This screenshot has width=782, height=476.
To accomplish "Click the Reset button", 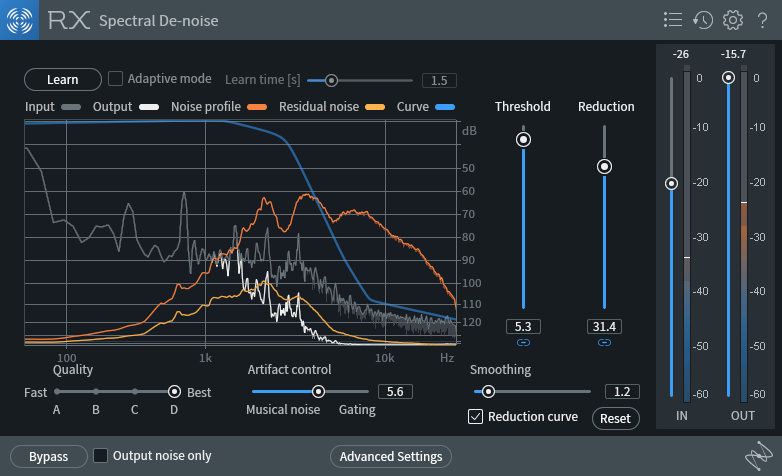I will 615,418.
